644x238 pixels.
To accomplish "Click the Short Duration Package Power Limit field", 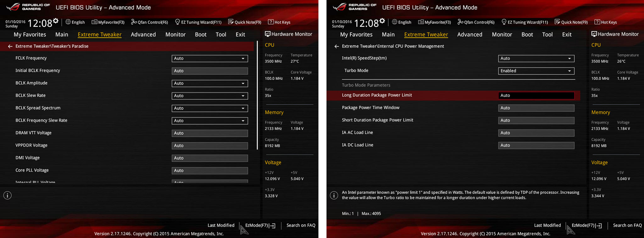I will (x=536, y=120).
